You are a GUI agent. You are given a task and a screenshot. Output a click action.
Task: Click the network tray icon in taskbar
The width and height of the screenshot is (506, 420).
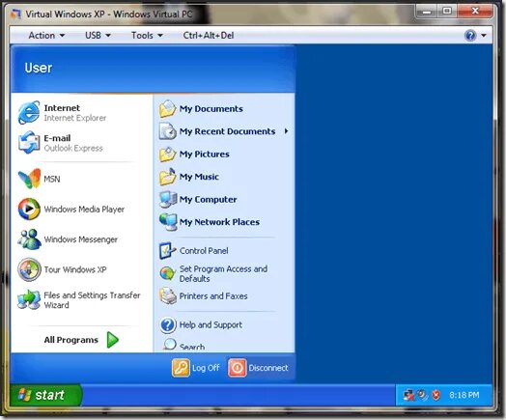(x=408, y=395)
